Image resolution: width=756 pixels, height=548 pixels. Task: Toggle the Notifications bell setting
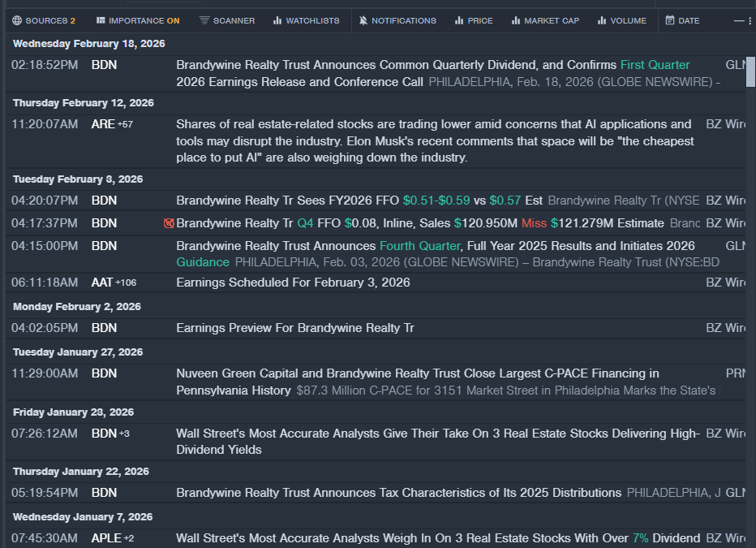[x=397, y=20]
